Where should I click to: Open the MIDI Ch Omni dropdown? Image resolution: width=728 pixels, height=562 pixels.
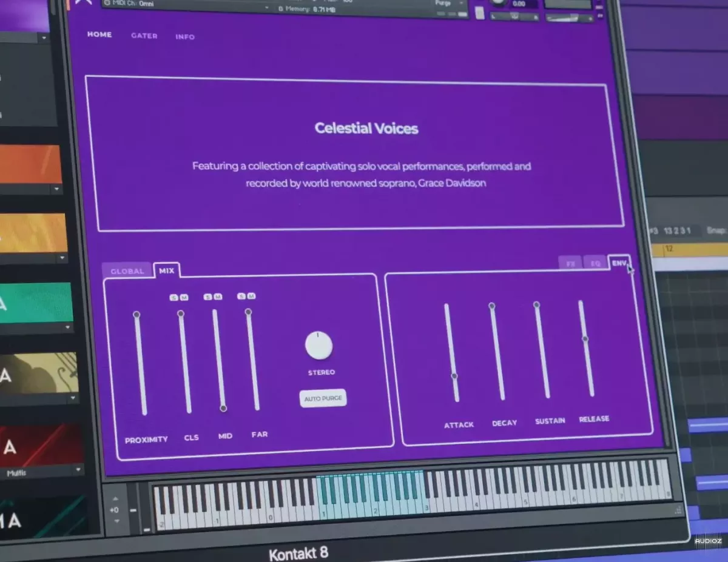pos(187,4)
